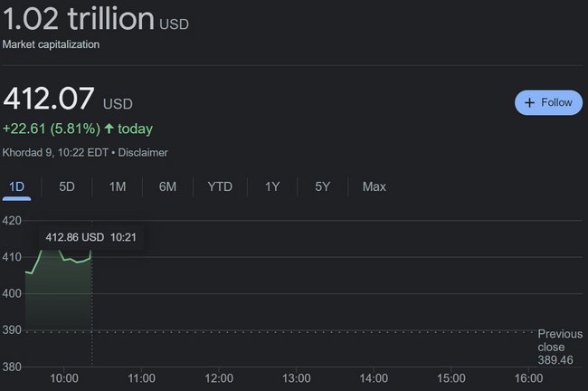Screen dimensions: 588x391
Task: Click the 412.07 USD price
Action: tap(68, 99)
